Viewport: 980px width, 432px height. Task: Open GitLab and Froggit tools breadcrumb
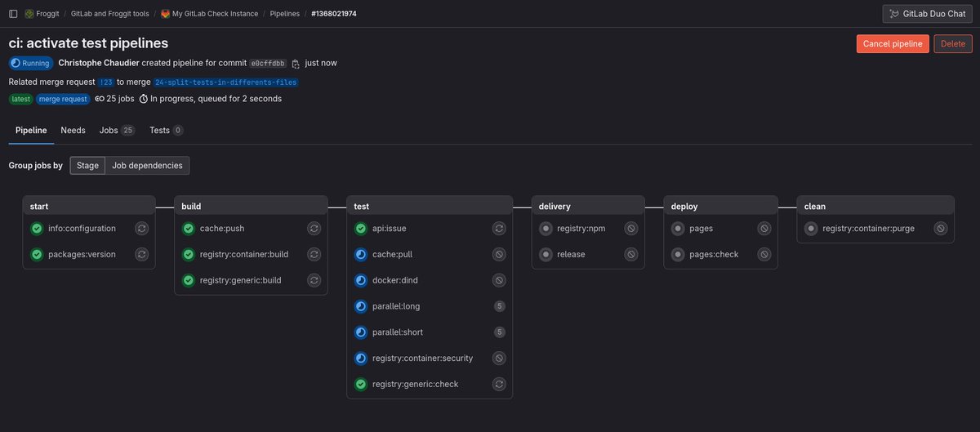pos(109,14)
